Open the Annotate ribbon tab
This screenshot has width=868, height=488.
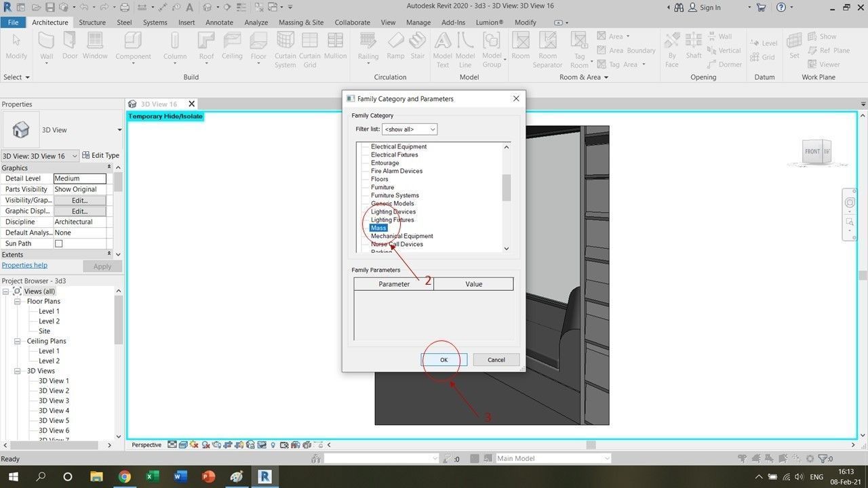(x=219, y=22)
